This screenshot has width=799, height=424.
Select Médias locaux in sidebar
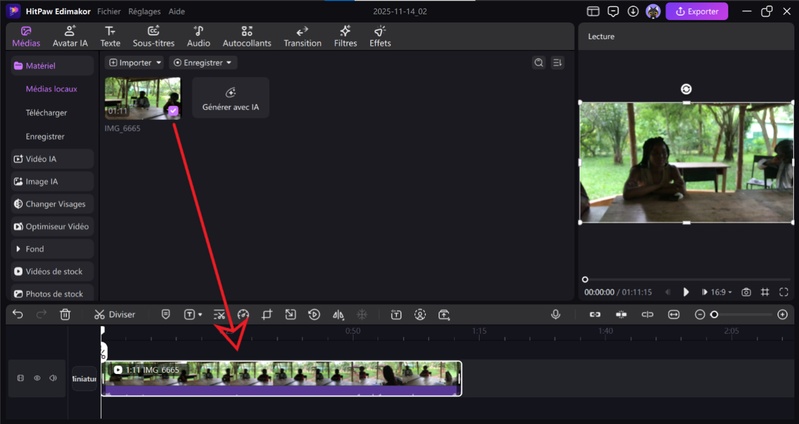click(51, 89)
